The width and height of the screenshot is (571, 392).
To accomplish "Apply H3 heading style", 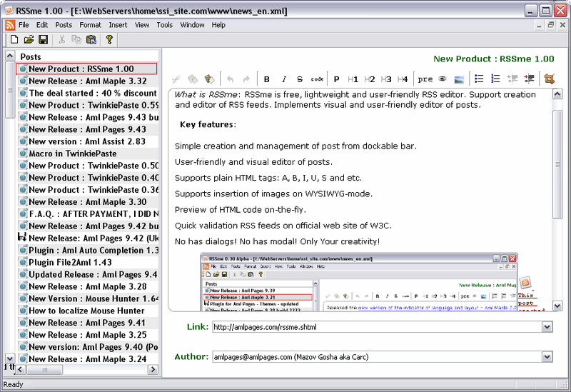I will pyautogui.click(x=386, y=79).
